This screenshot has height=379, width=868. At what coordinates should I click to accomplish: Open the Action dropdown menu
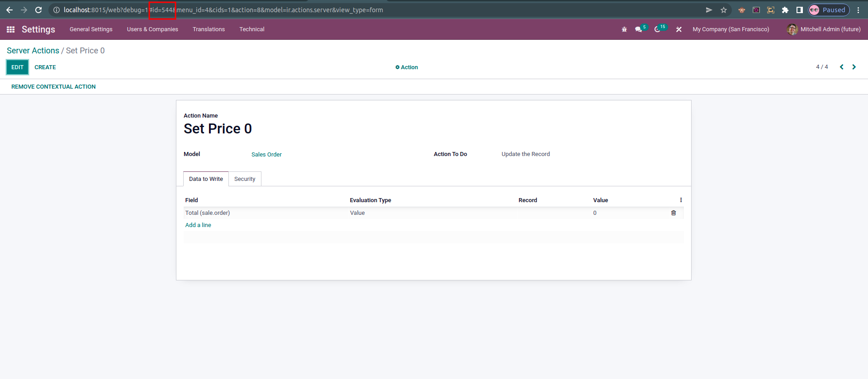[407, 67]
